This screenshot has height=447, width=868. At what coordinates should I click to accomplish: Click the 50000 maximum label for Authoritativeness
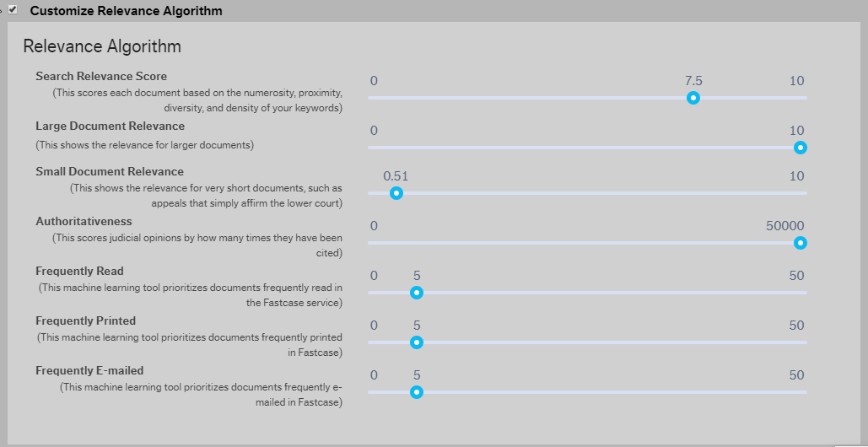click(x=785, y=226)
